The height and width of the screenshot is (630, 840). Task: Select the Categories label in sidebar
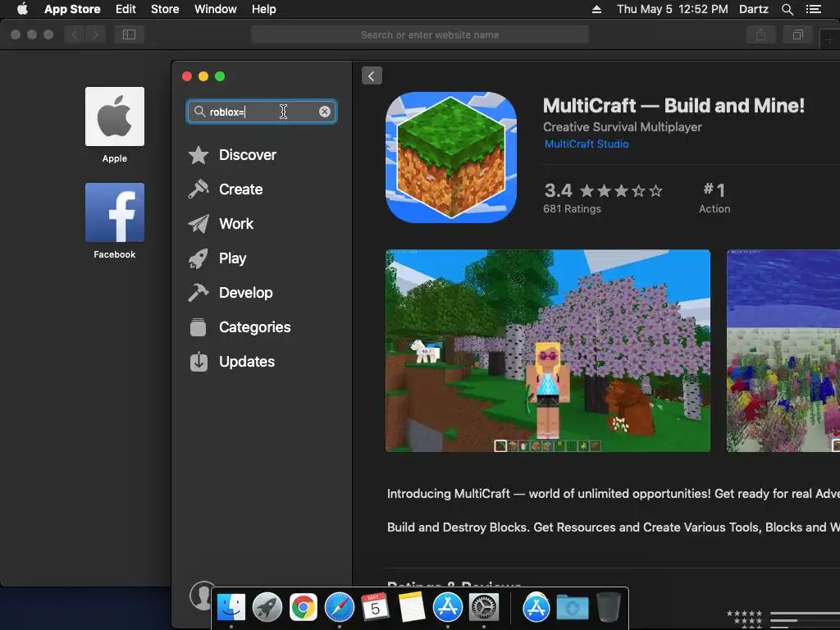(x=255, y=326)
